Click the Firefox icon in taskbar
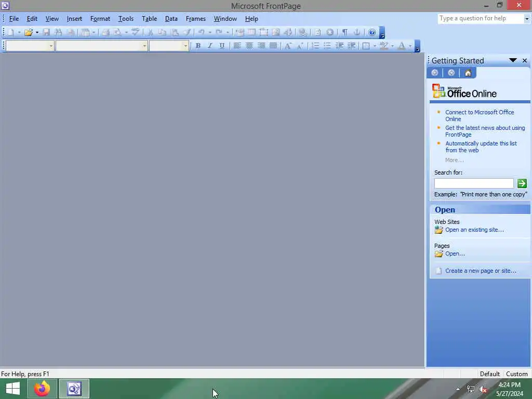The height and width of the screenshot is (399, 532). (42, 389)
